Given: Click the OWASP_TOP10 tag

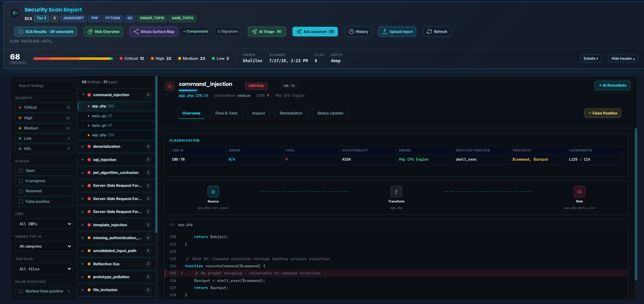Looking at the screenshot, I should click(x=152, y=18).
